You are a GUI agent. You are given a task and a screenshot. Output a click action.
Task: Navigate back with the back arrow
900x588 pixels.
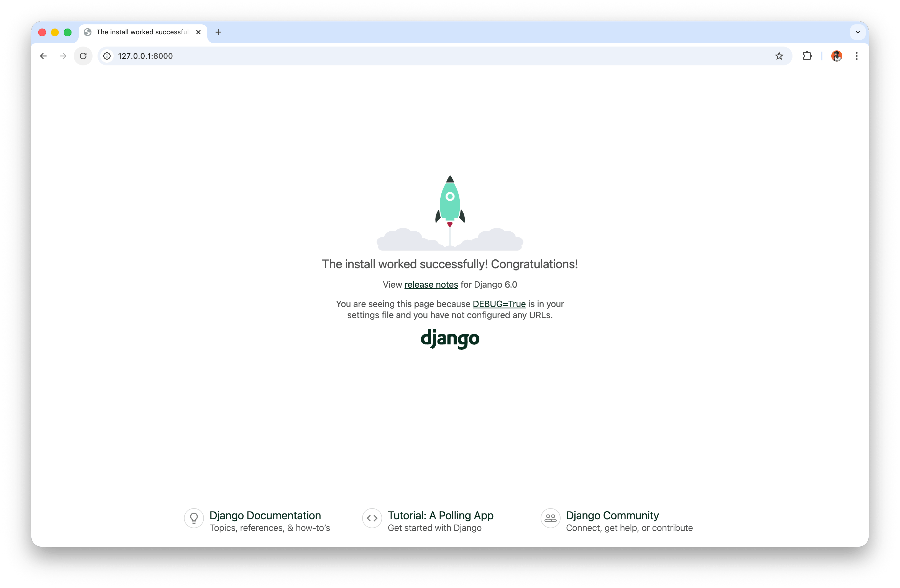click(43, 56)
